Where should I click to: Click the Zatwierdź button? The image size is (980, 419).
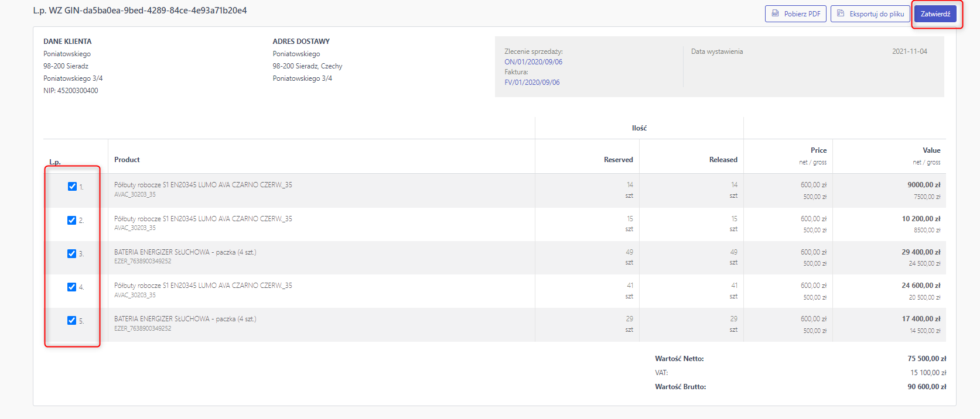935,13
